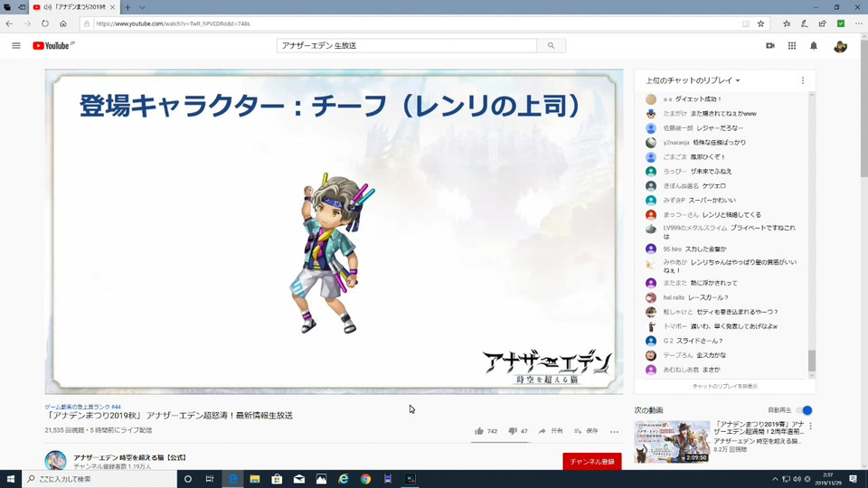Click the ゲーム動画の急上昇ランク #44 link
The image size is (868, 488).
pyautogui.click(x=82, y=407)
